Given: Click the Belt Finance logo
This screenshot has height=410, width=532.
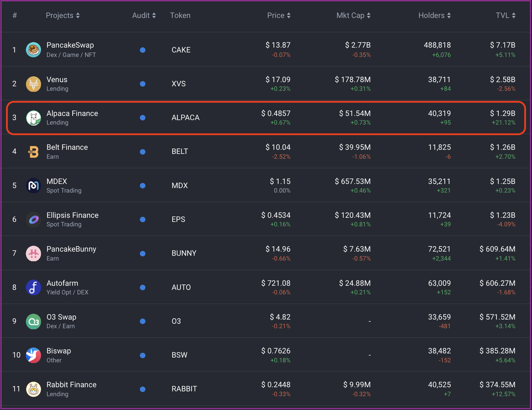Looking at the screenshot, I should click(33, 152).
